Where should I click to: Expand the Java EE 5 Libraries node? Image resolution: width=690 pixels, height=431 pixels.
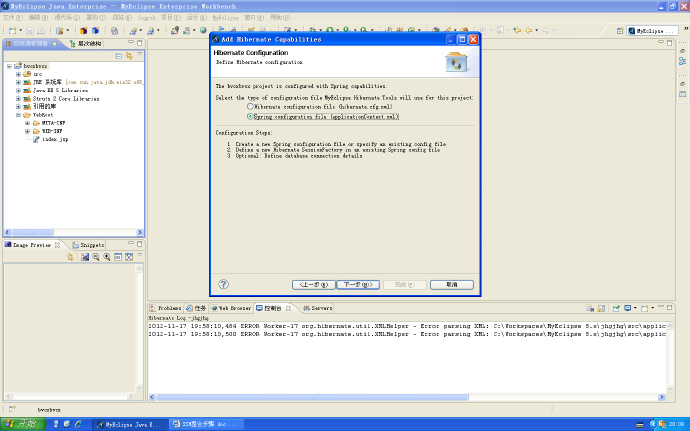click(x=18, y=90)
